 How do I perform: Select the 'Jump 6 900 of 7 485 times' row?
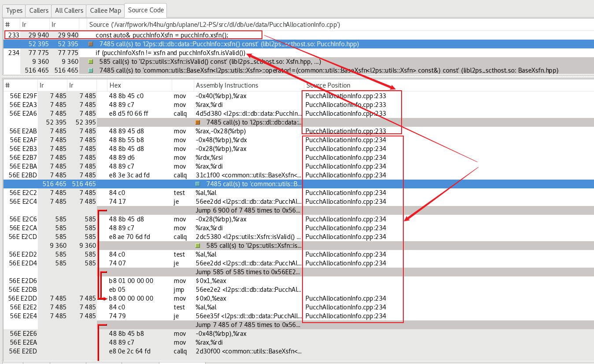coord(248,210)
